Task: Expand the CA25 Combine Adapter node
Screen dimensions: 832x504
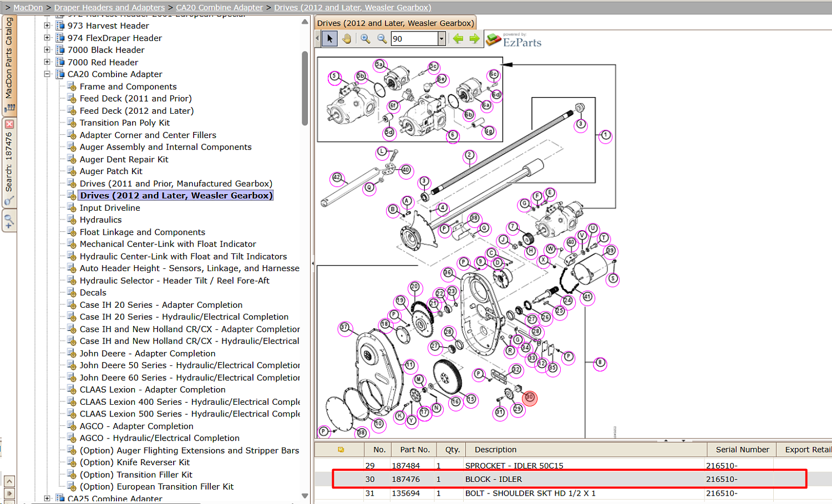Action: coord(47,498)
